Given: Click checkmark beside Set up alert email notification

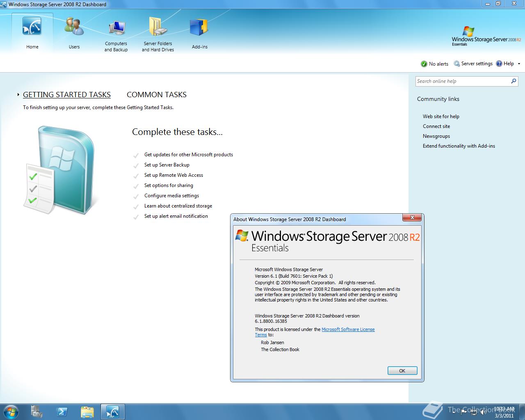Looking at the screenshot, I should coord(136,217).
